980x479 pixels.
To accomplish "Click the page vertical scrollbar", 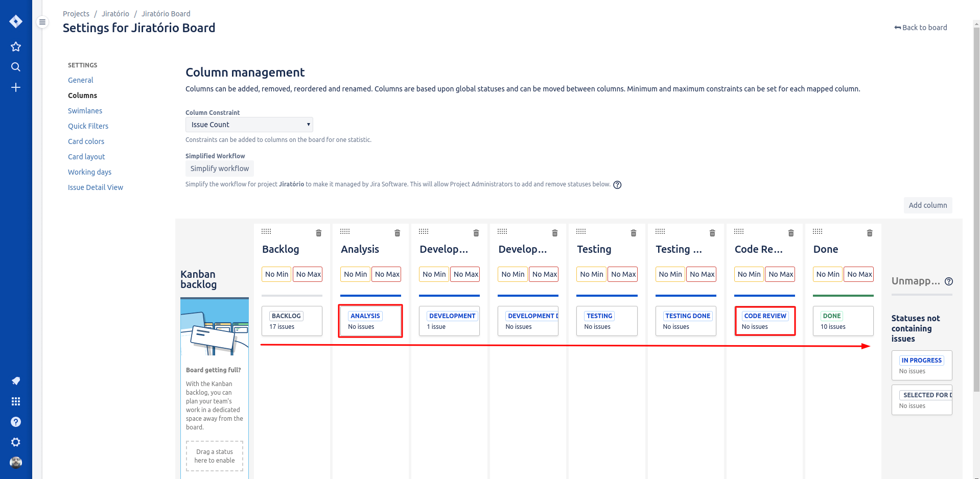I will pyautogui.click(x=976, y=209).
